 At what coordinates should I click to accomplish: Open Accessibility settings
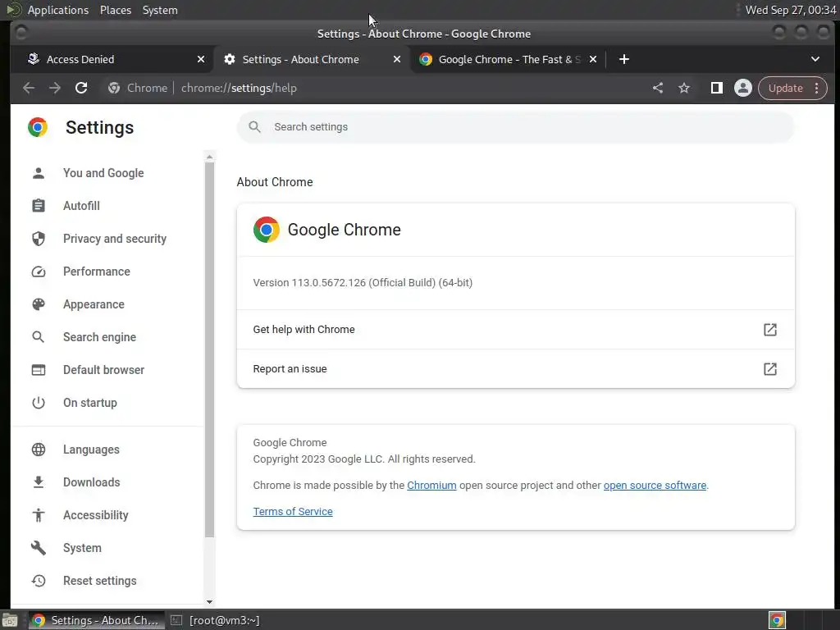[x=96, y=515]
